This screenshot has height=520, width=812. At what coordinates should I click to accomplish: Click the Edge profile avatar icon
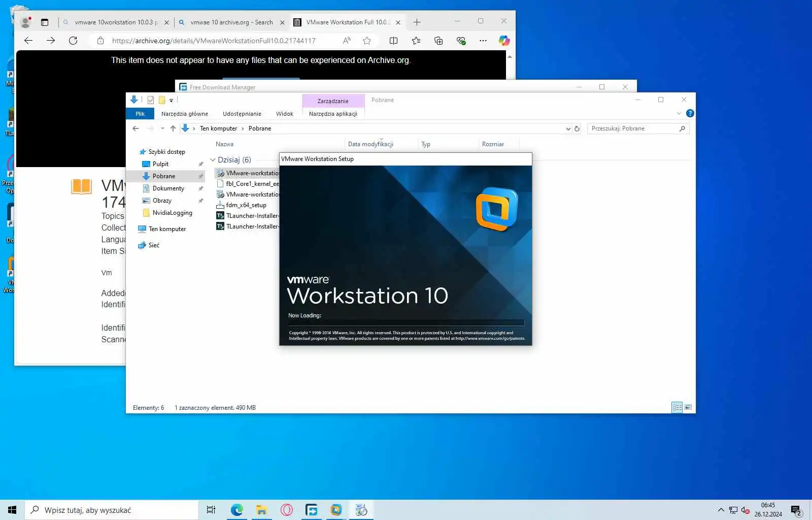pos(25,22)
